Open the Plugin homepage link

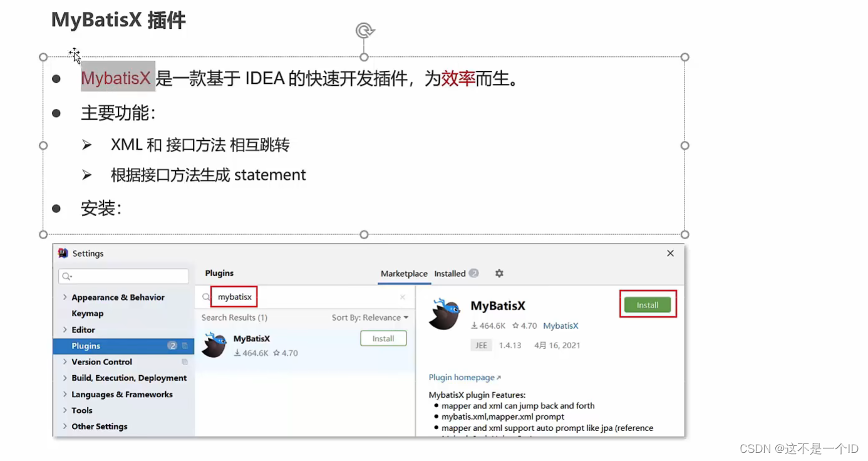[465, 378]
